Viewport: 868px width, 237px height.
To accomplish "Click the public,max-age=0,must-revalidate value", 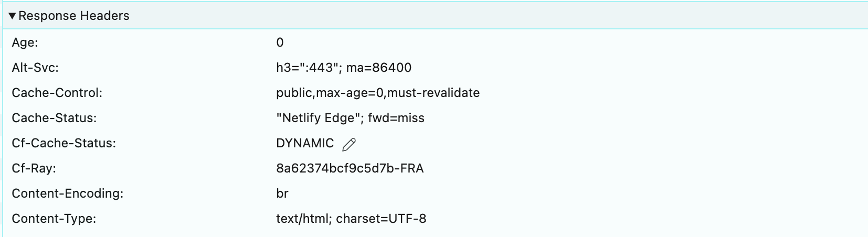I will click(378, 93).
